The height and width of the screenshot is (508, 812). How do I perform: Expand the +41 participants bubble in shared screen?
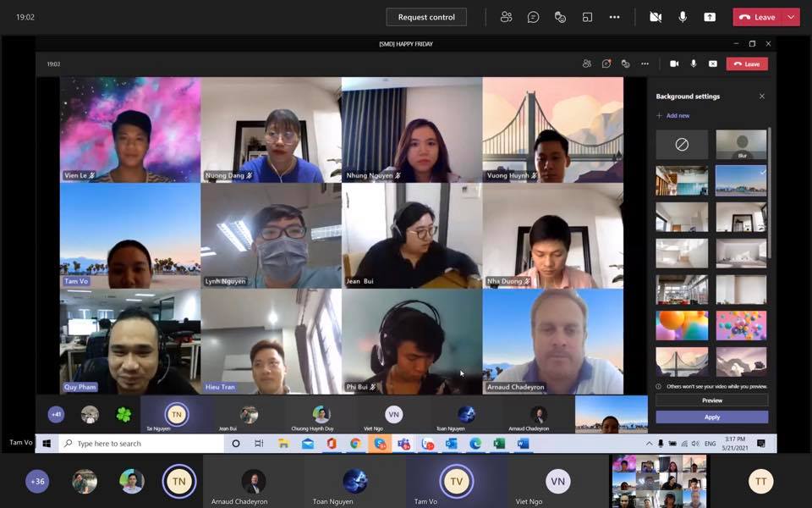pyautogui.click(x=56, y=414)
